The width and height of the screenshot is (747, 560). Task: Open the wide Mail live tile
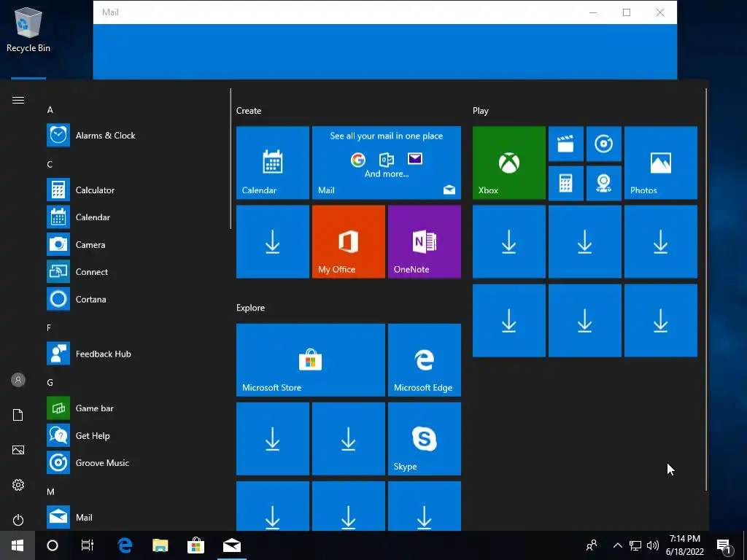pyautogui.click(x=387, y=163)
